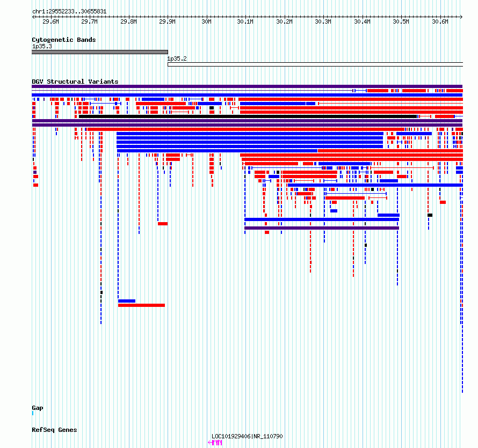Select the magenta LOC101929406 gene glyph

click(215, 443)
